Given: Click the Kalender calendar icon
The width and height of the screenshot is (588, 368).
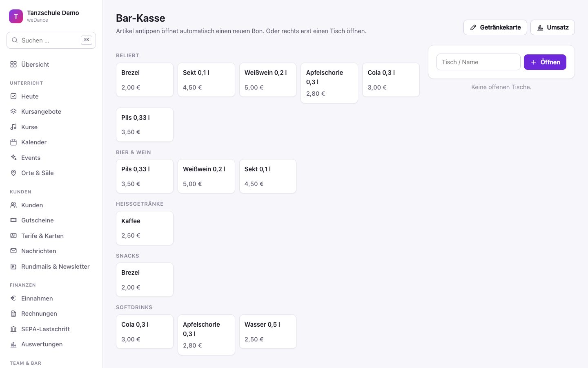Looking at the screenshot, I should tap(13, 142).
